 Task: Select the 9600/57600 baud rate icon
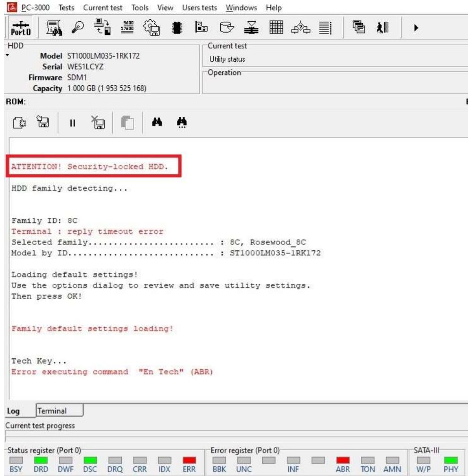[x=127, y=27]
